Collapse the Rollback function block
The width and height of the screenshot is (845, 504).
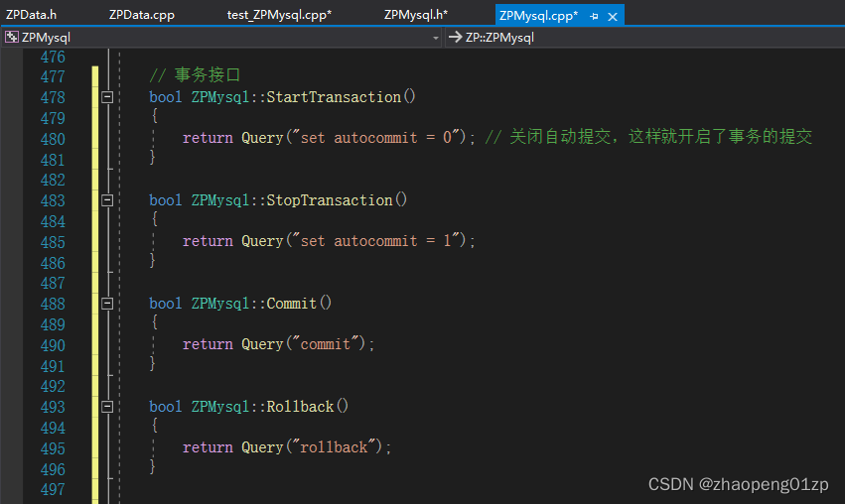107,407
